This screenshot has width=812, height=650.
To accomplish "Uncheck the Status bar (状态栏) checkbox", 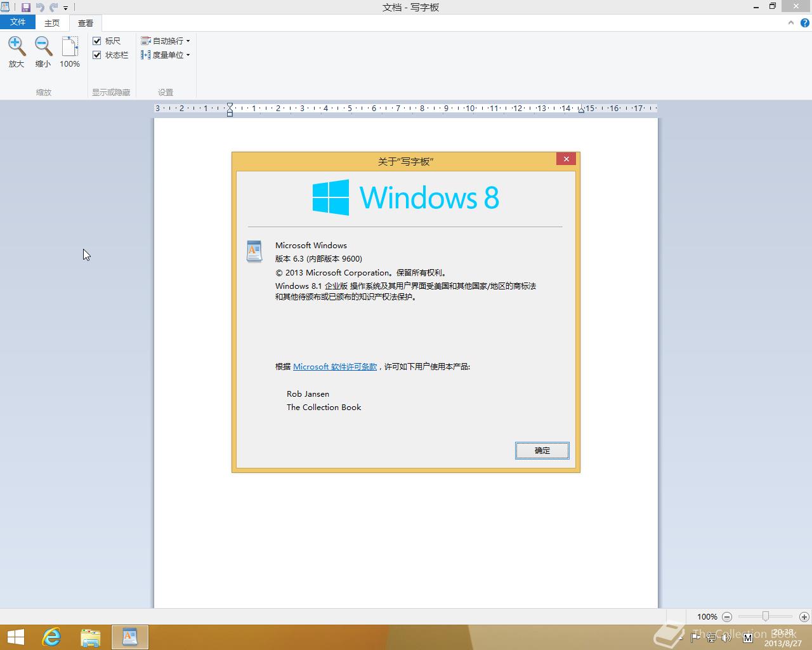I will (97, 55).
